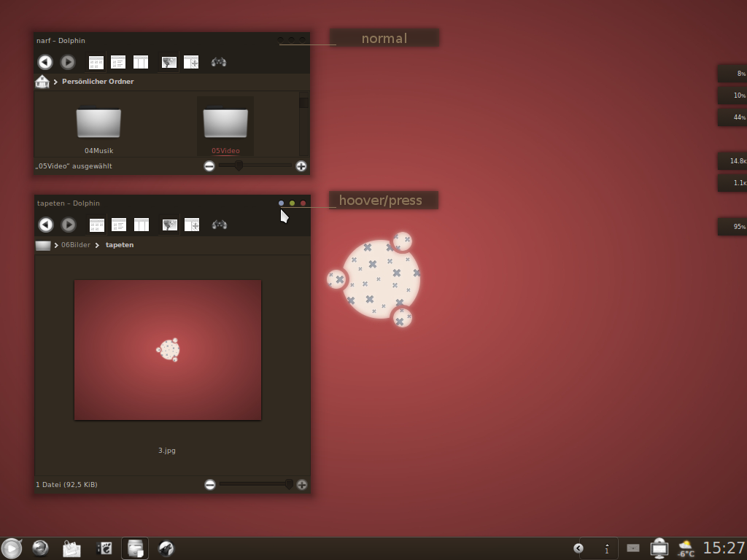Open shopping bag icon in panel
Screen dimensions: 747x560
click(x=71, y=548)
